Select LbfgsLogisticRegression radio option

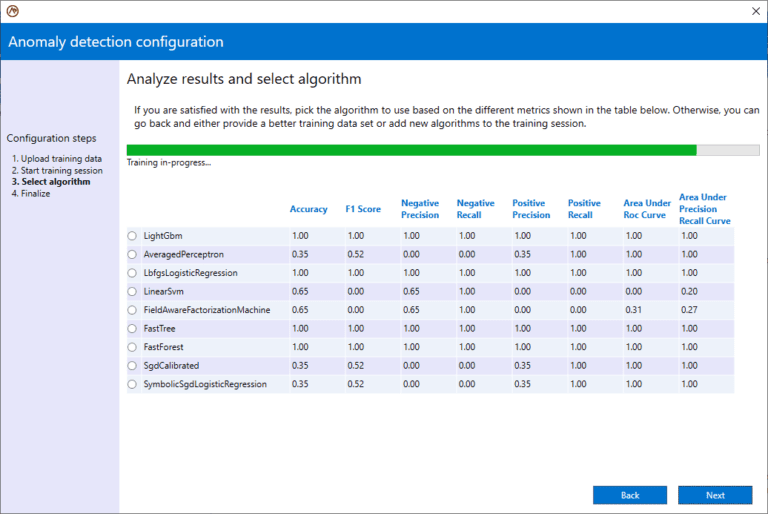coord(132,272)
